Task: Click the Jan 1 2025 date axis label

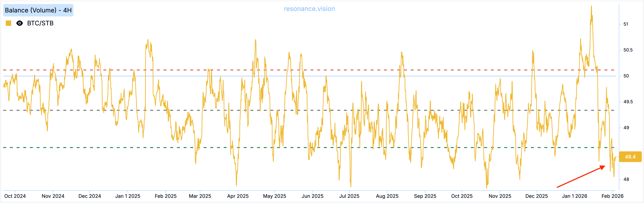Action: 128,196
